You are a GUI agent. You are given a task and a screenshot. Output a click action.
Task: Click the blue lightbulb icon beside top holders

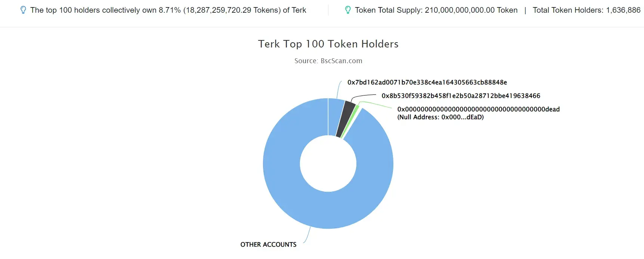point(23,10)
